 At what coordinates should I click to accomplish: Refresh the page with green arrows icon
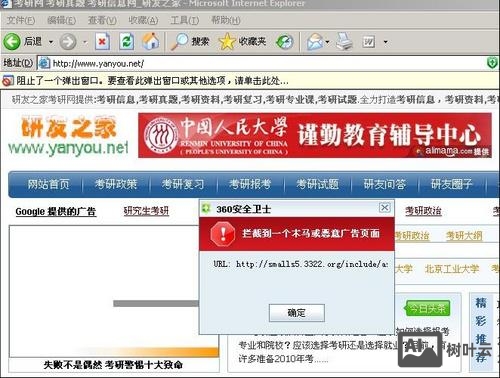[127, 42]
